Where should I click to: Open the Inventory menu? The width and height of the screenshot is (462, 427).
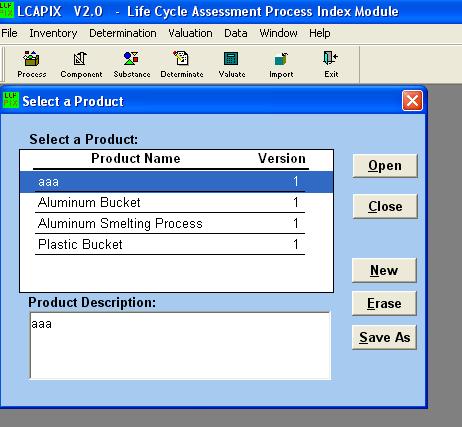click(x=53, y=33)
